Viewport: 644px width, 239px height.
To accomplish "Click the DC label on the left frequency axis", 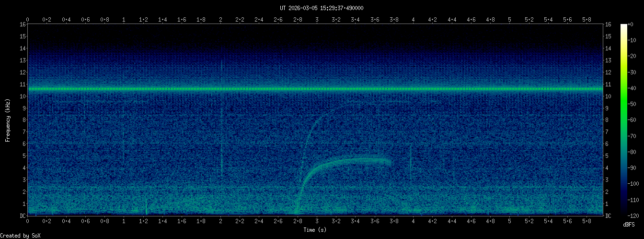I will (x=23, y=215).
